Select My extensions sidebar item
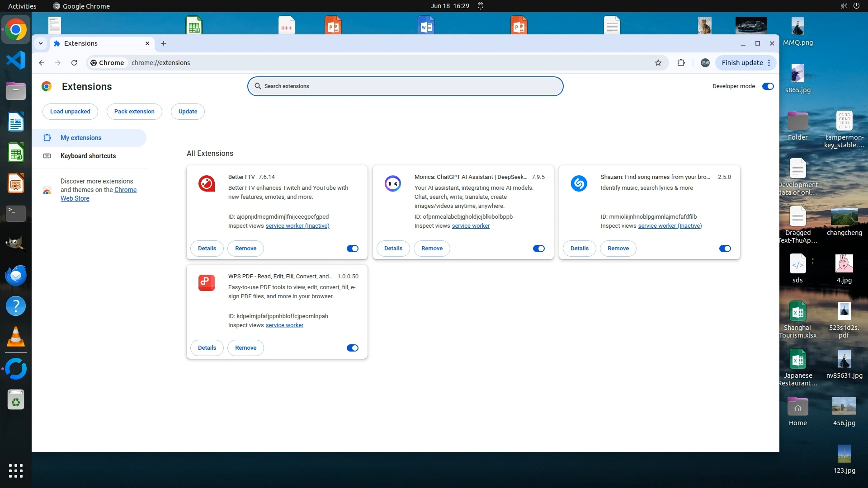 pyautogui.click(x=81, y=138)
